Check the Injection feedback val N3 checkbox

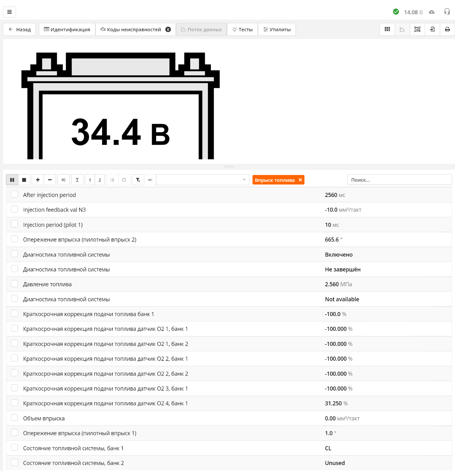[15, 209]
